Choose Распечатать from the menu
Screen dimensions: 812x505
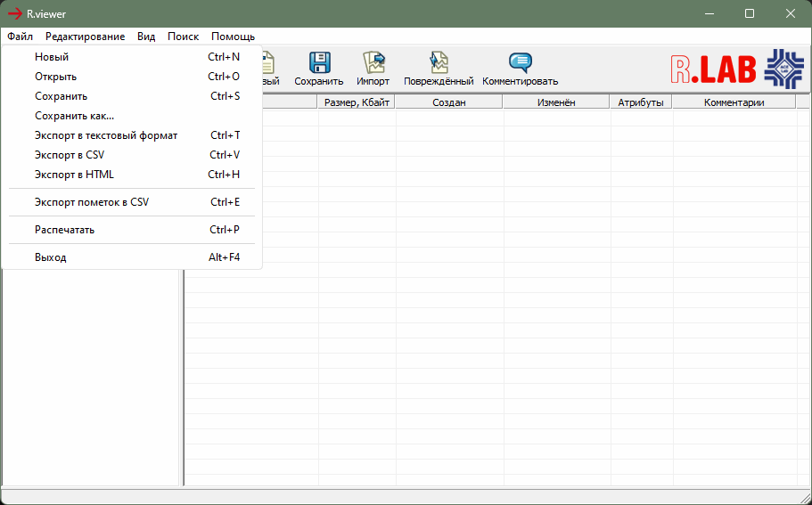coord(64,230)
